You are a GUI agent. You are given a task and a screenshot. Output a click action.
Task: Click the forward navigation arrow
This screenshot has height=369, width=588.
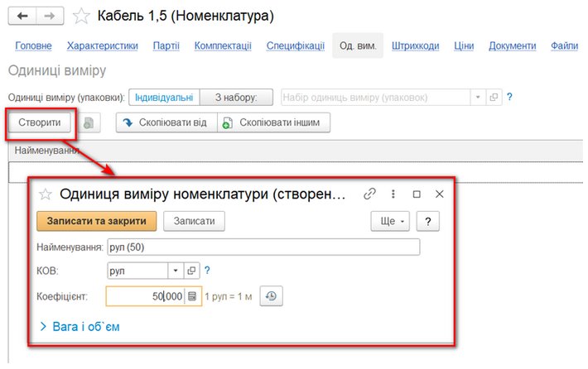pyautogui.click(x=50, y=15)
